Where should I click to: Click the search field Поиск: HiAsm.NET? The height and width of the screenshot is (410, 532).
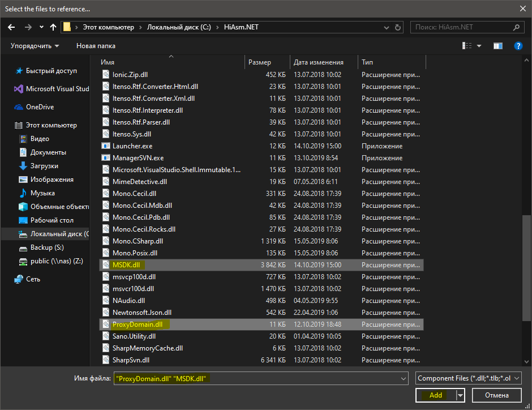[464, 27]
